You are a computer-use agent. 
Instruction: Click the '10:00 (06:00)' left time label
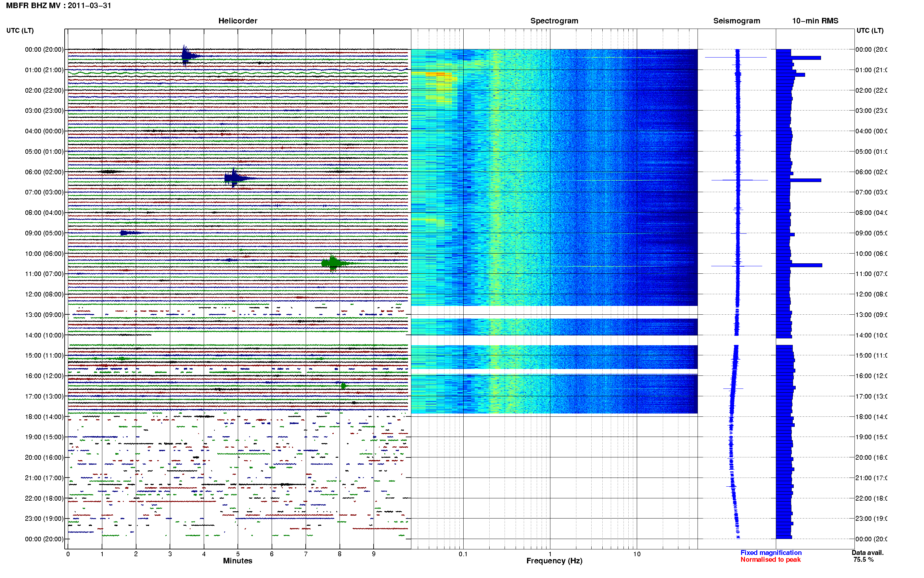coord(44,254)
